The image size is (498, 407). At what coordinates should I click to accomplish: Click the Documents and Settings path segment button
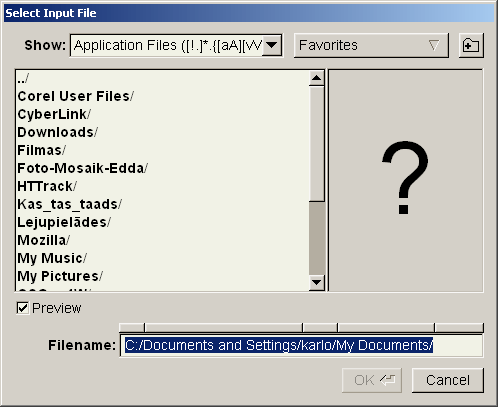(x=224, y=327)
